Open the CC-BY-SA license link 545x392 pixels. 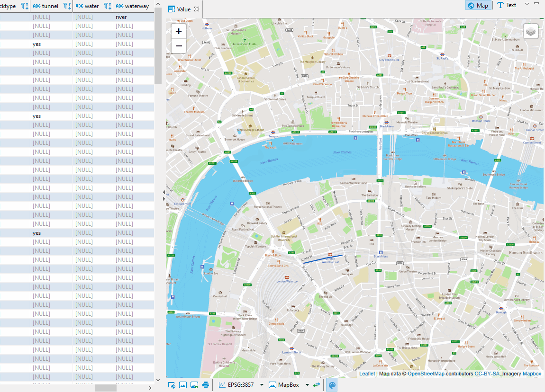tap(487, 374)
